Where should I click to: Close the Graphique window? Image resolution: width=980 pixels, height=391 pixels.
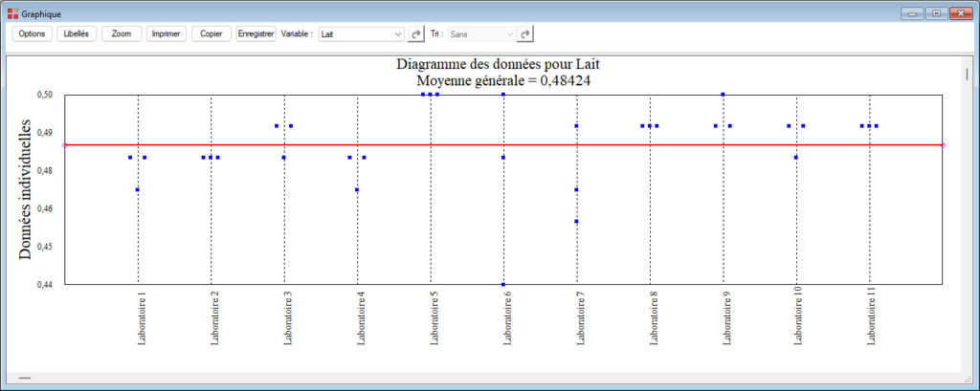961,13
